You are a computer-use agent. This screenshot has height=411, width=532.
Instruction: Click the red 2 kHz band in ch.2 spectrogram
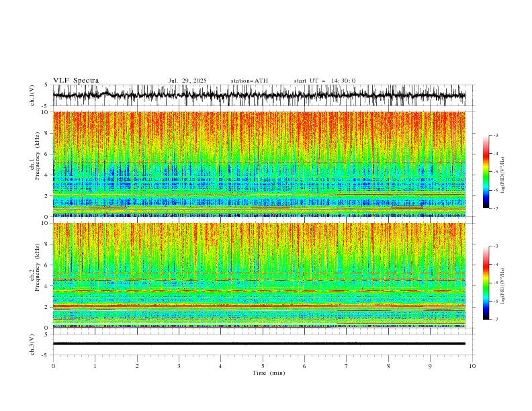coord(259,306)
